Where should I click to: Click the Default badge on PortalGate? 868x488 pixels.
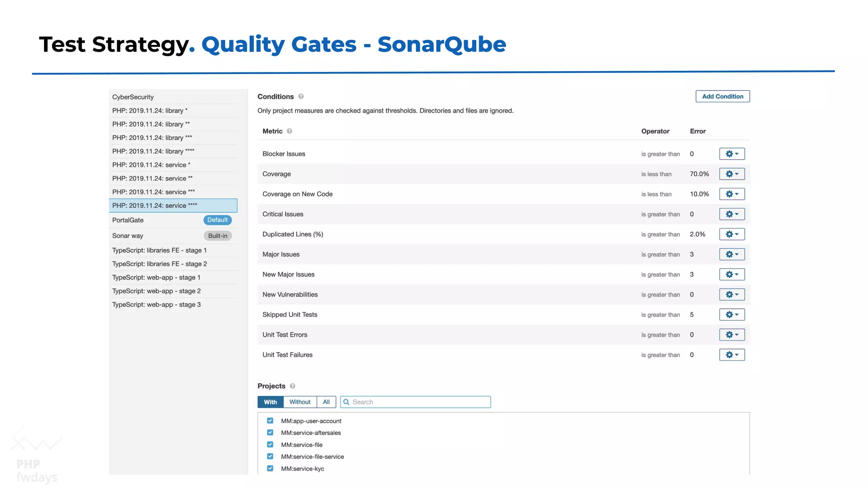coord(217,220)
